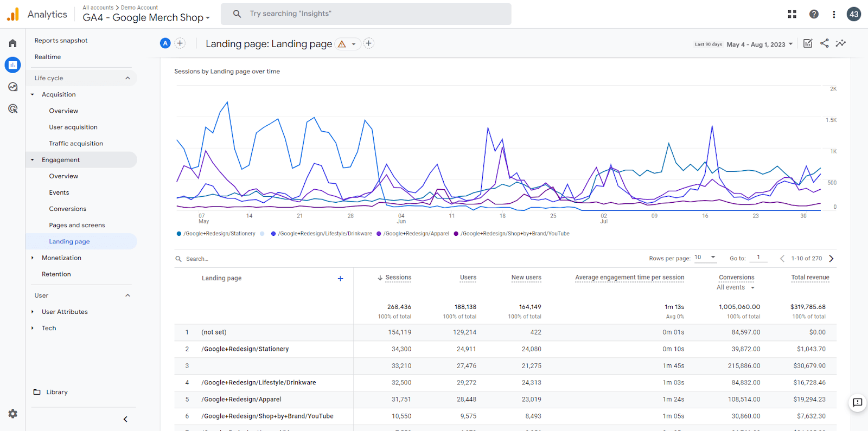Select the Reports icon in the left rail

(12, 65)
